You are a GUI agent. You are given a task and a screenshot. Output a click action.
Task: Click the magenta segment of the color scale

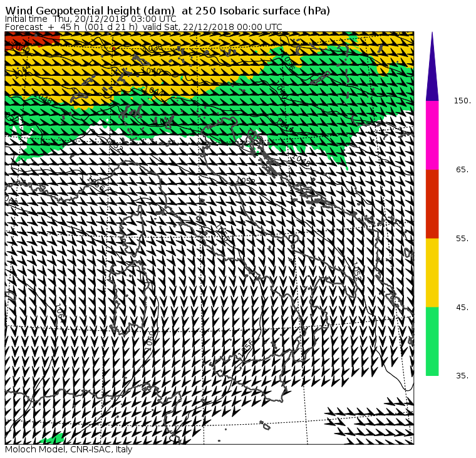click(432, 135)
